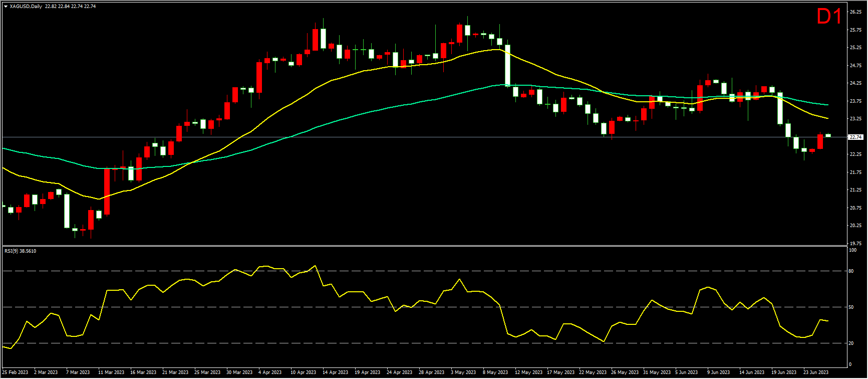Click the 26 May 2023 date label

pyautogui.click(x=625, y=372)
